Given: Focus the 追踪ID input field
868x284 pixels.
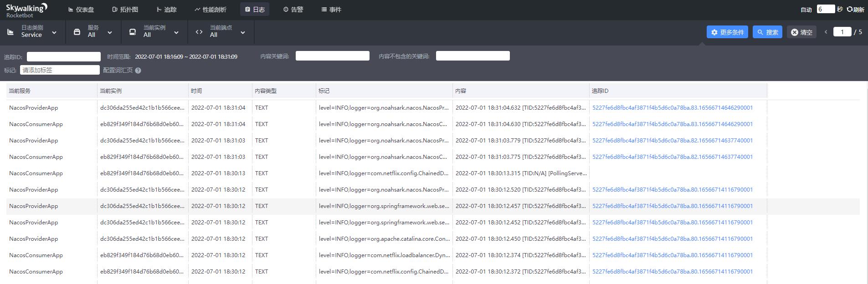Looking at the screenshot, I should [x=64, y=56].
